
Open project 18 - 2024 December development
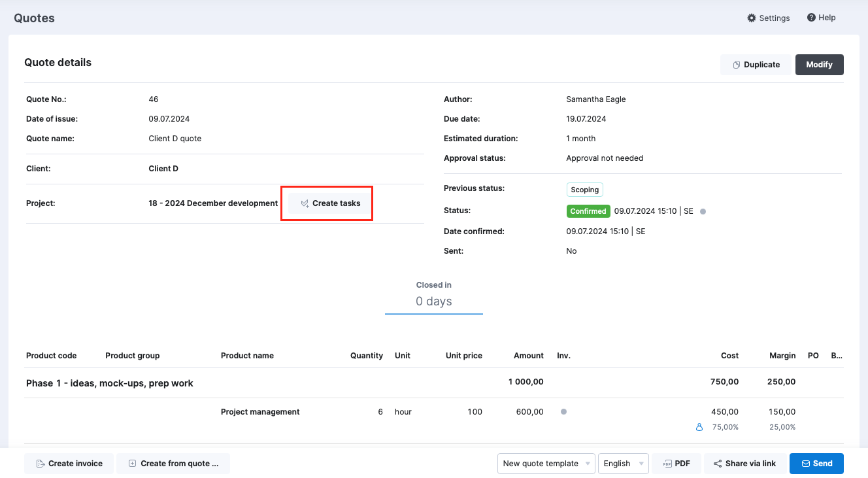pos(213,203)
